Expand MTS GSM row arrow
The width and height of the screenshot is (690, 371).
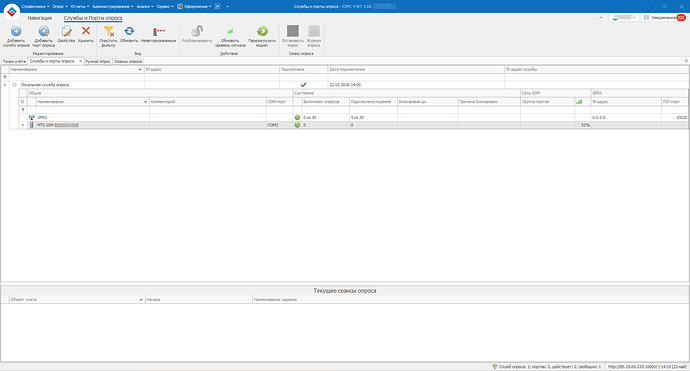click(23, 125)
